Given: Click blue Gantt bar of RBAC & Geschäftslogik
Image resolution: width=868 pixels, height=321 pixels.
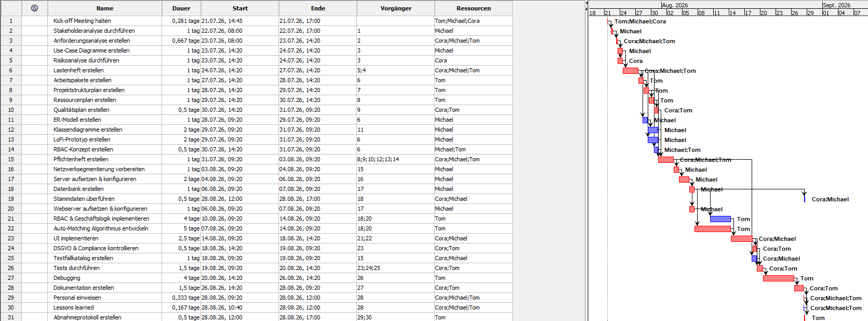Looking at the screenshot, I should click(x=720, y=219).
